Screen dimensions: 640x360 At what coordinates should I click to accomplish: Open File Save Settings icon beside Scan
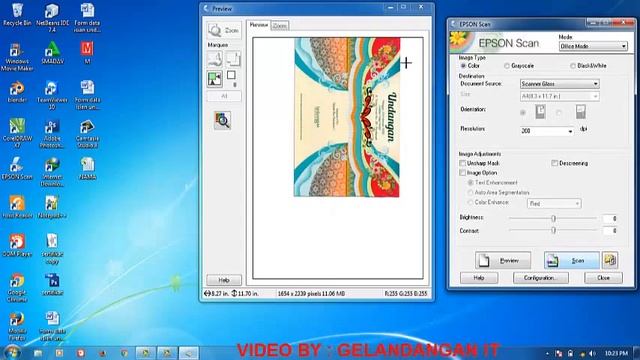[x=610, y=260]
